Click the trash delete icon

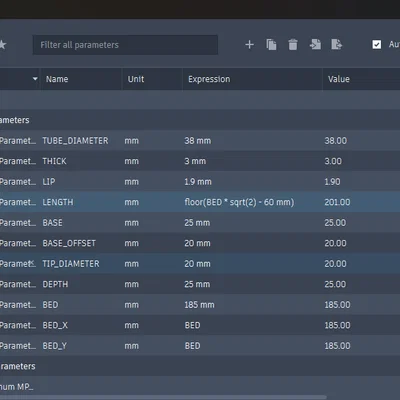click(293, 45)
